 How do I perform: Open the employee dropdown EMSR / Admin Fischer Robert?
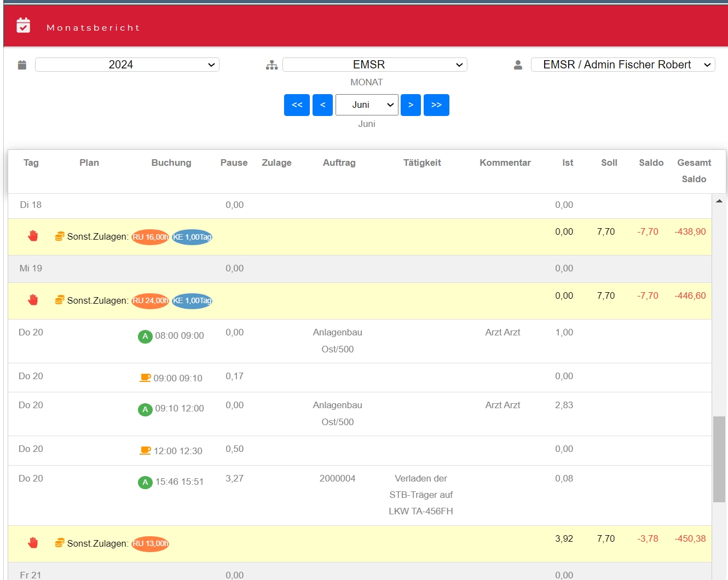click(623, 65)
